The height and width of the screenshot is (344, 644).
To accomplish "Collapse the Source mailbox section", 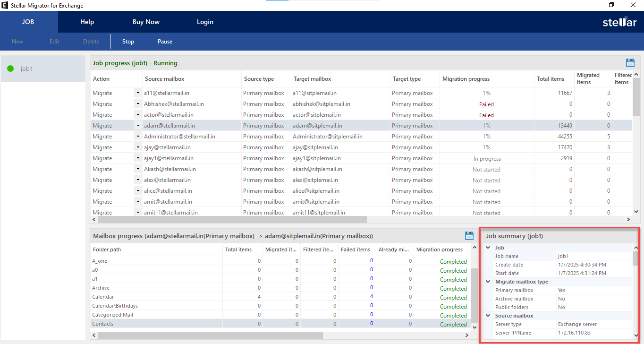I will coord(487,316).
